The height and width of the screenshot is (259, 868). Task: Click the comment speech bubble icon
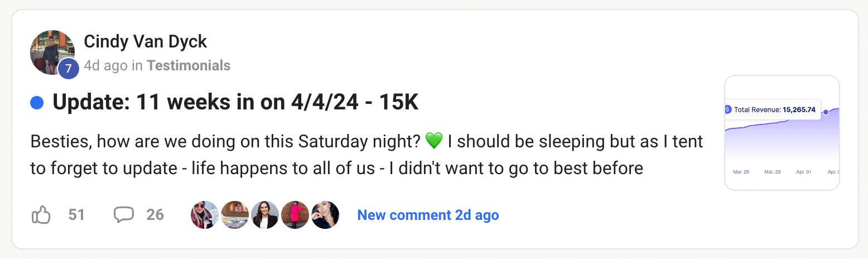(123, 215)
